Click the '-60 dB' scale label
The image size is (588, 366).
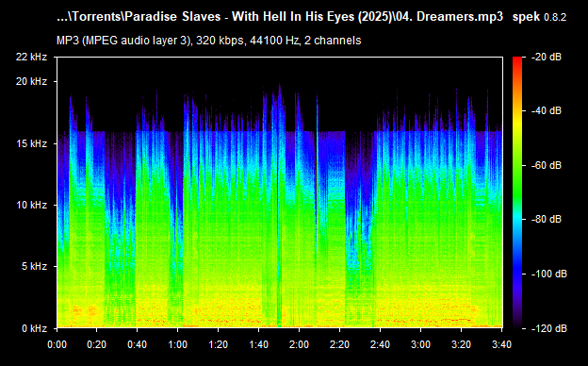[x=547, y=165]
